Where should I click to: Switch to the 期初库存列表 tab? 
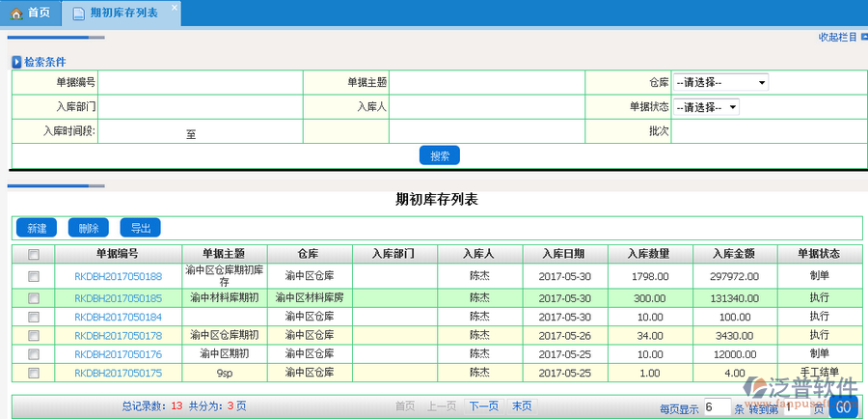[123, 14]
